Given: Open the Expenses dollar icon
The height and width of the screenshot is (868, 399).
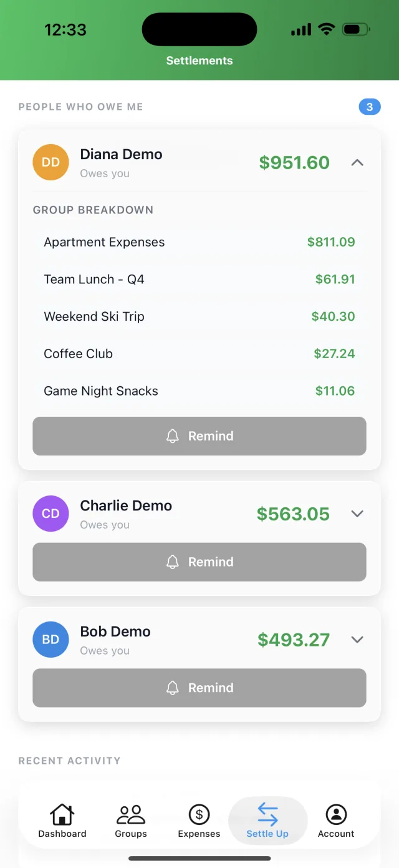Looking at the screenshot, I should coord(199,814).
